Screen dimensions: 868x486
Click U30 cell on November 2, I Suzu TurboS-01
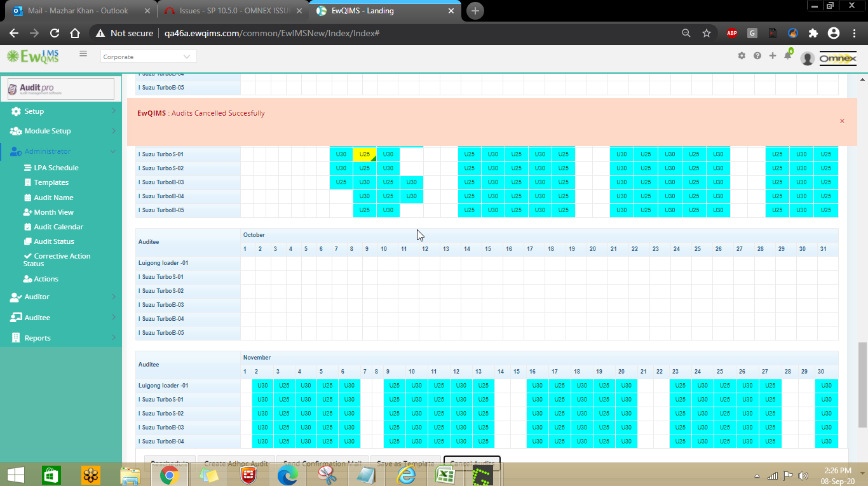tap(262, 400)
